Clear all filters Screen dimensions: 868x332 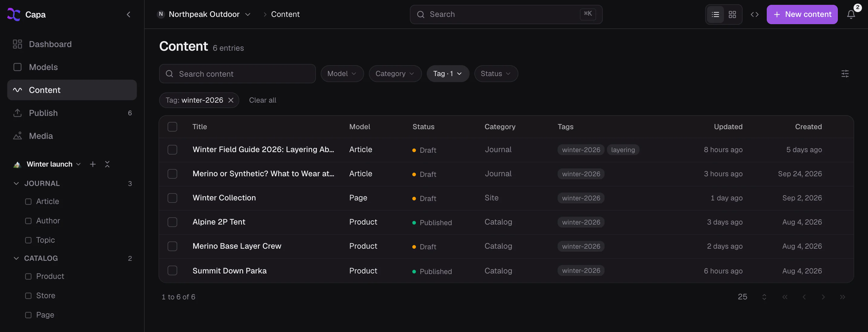coord(263,100)
